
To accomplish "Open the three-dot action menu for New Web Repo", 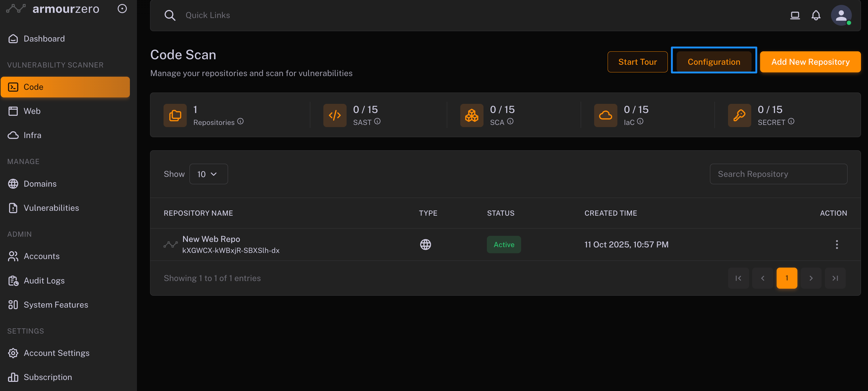I will [x=837, y=244].
